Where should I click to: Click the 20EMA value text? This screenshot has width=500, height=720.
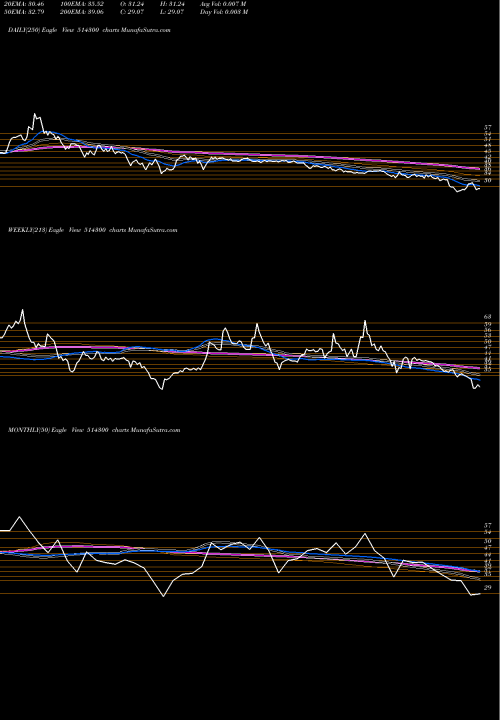(x=23, y=4)
